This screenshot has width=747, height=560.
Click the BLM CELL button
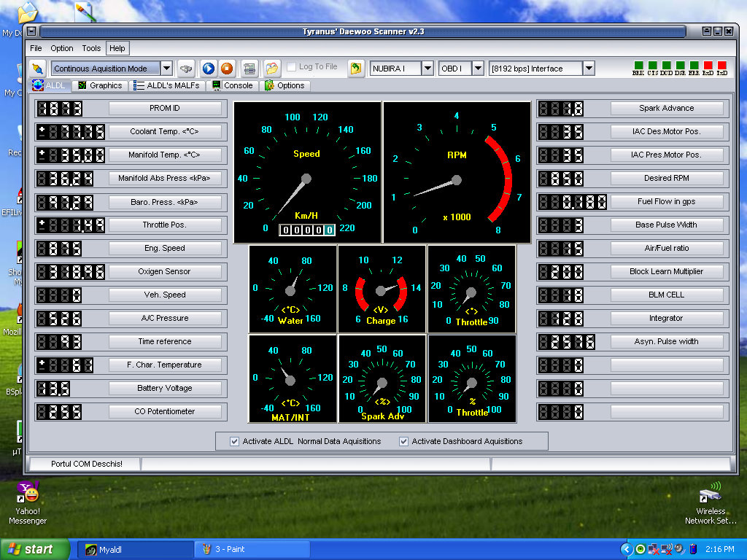(x=667, y=295)
